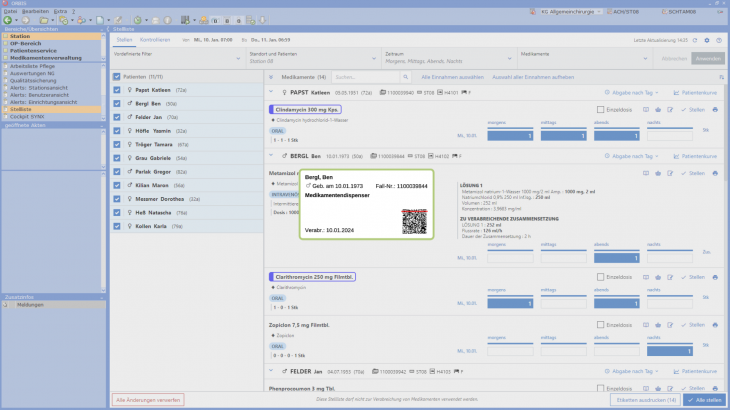Click Alle Änderungen verwerfen button
Image resolution: width=730 pixels, height=410 pixels.
click(x=148, y=399)
